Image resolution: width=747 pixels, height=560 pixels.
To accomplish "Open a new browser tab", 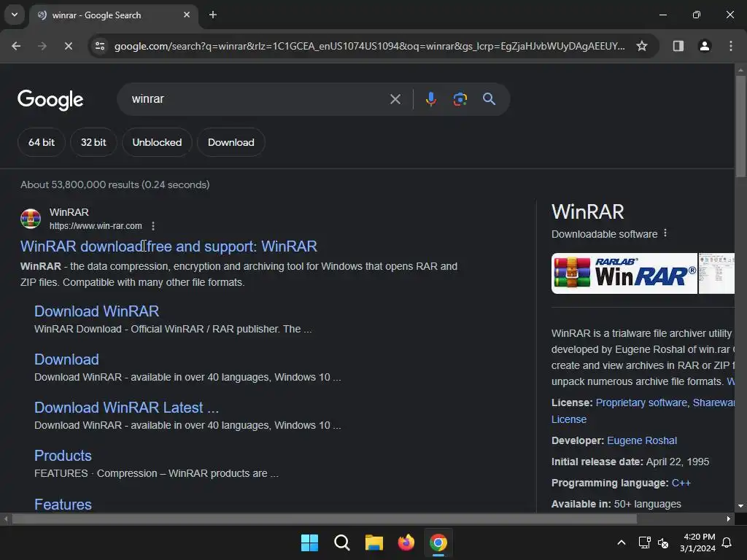I will (213, 15).
